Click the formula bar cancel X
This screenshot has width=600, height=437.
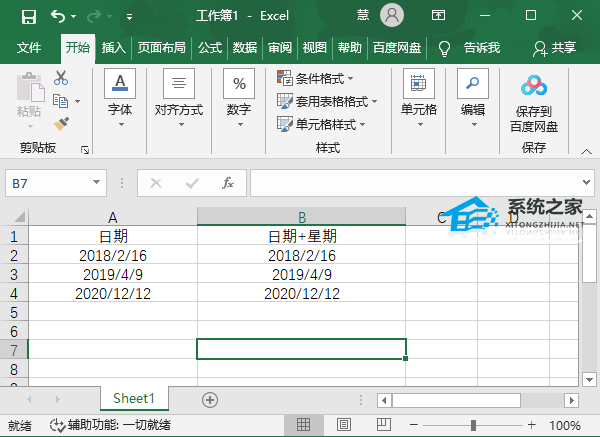point(156,183)
